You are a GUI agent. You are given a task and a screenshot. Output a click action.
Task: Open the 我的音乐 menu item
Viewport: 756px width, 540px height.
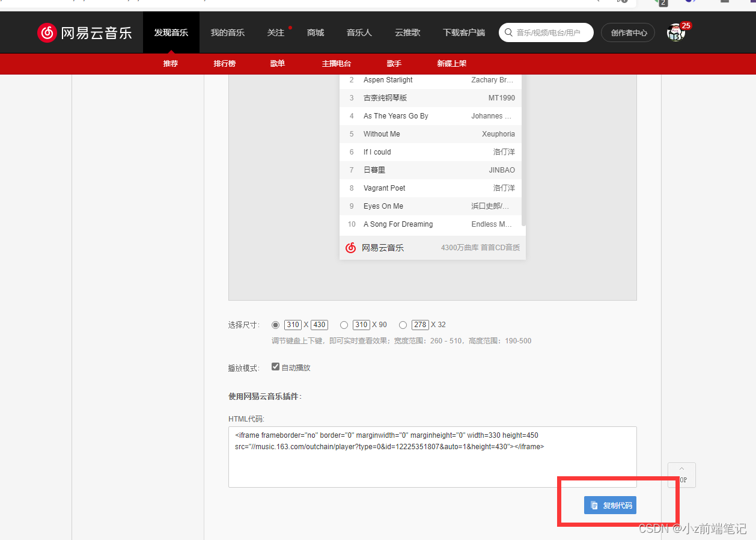tap(228, 32)
